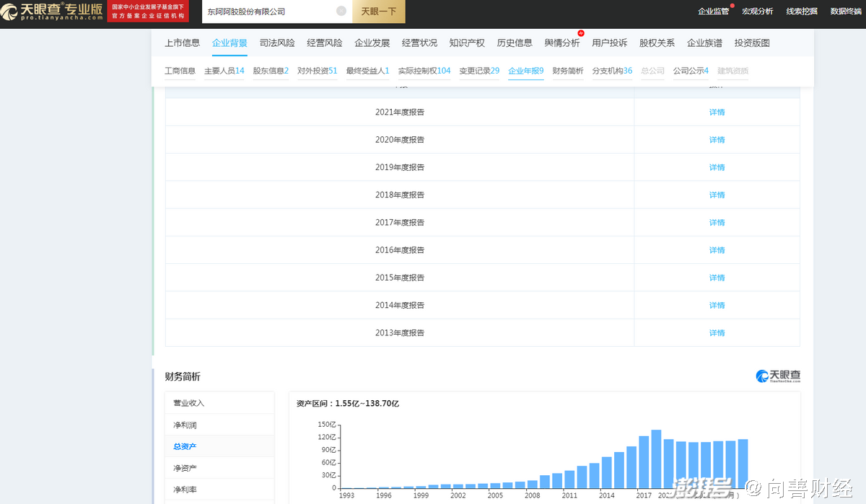Switch to the 知识产权 tab
Screen dimensions: 866x504
pos(467,43)
